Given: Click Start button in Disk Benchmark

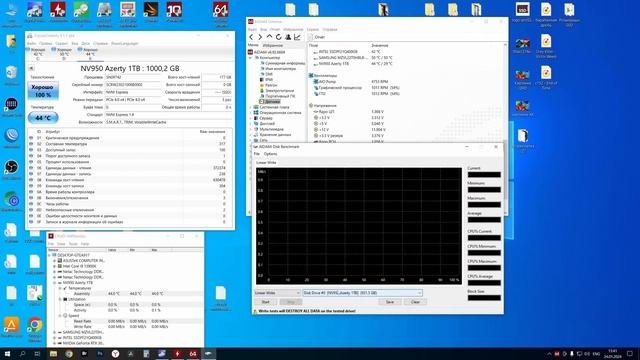Looking at the screenshot, I should [265, 302].
